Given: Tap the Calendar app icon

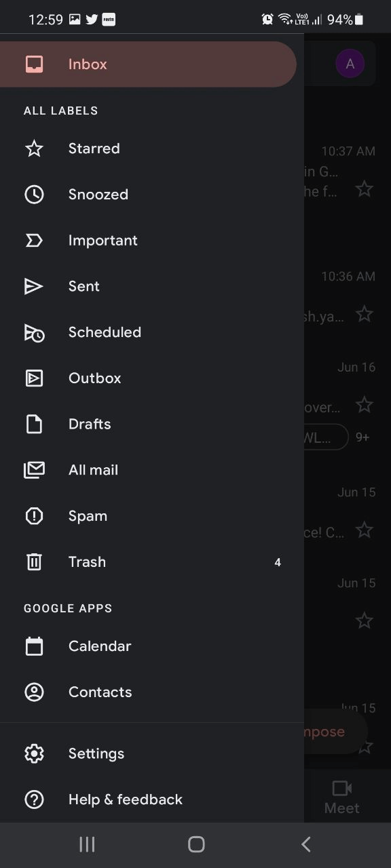Looking at the screenshot, I should (x=34, y=646).
